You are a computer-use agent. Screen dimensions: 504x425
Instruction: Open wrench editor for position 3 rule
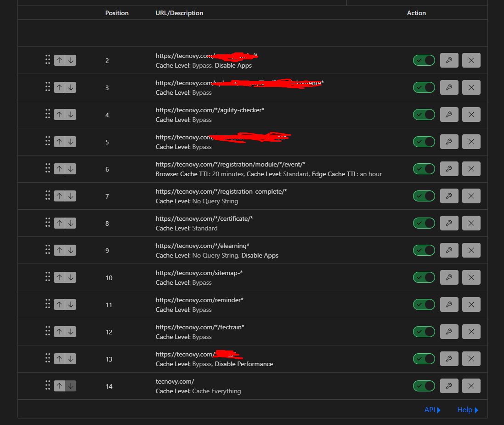click(449, 87)
